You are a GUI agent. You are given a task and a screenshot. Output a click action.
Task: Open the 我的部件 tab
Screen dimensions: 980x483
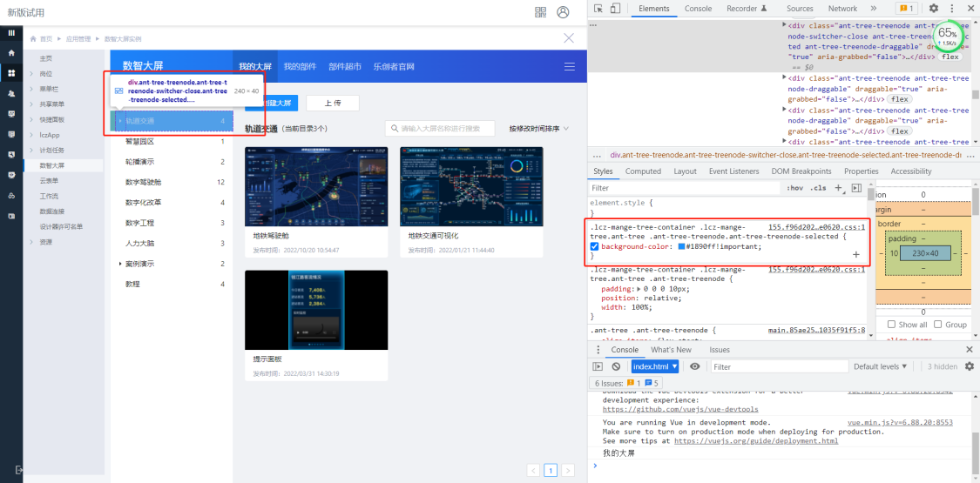(x=300, y=66)
